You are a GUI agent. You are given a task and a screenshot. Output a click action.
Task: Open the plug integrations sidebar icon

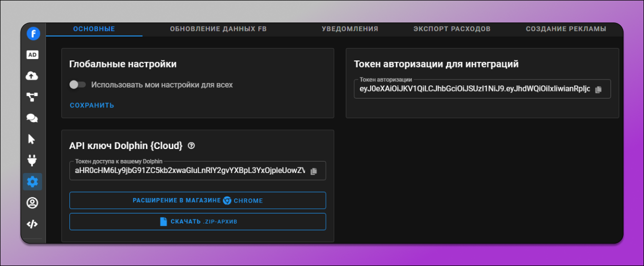[x=32, y=160]
